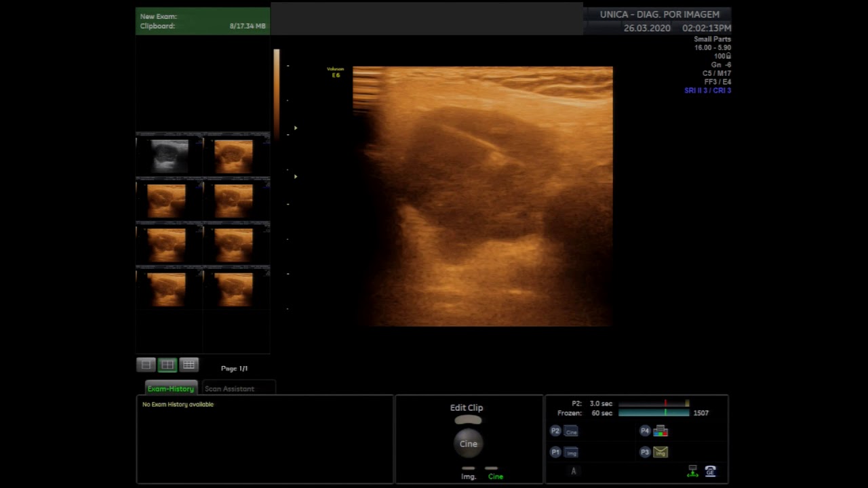Click the "Page 1/1" indicator
The height and width of the screenshot is (488, 868).
point(234,368)
